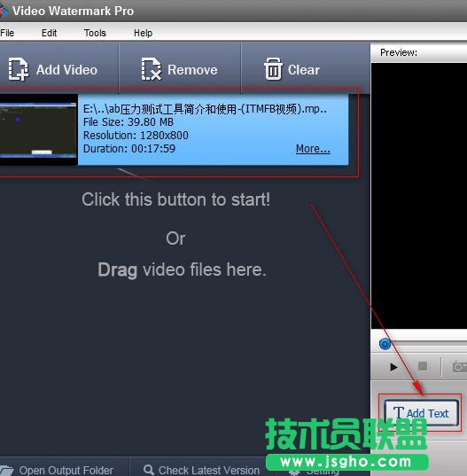This screenshot has height=476, width=467.
Task: Click the Clear button label
Action: [303, 70]
